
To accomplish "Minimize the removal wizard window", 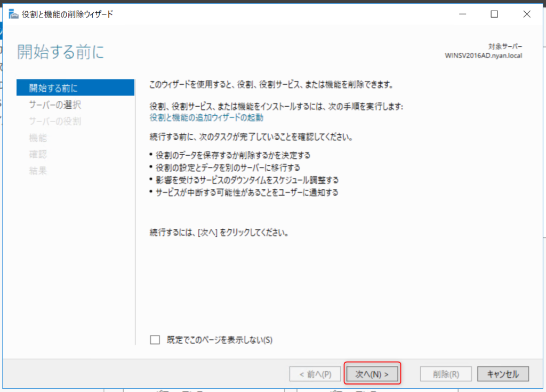I will point(464,14).
